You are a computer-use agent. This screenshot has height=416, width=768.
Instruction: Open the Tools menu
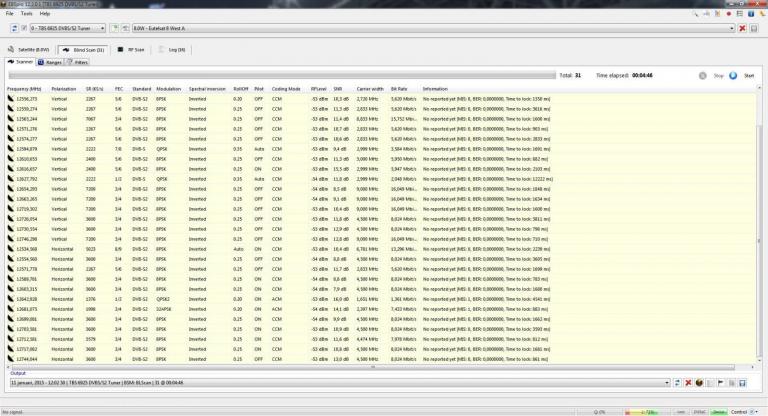(x=26, y=13)
